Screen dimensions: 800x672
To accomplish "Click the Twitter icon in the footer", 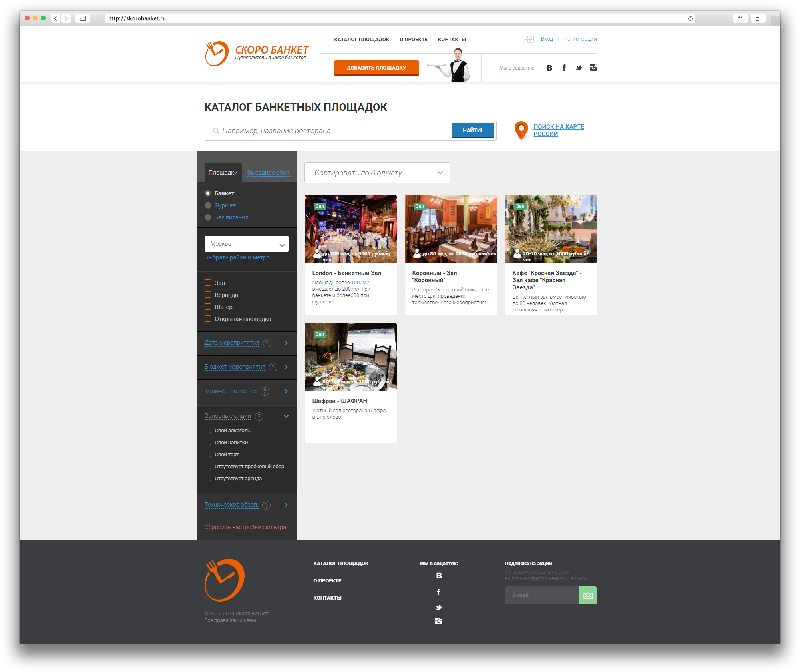I will 439,607.
